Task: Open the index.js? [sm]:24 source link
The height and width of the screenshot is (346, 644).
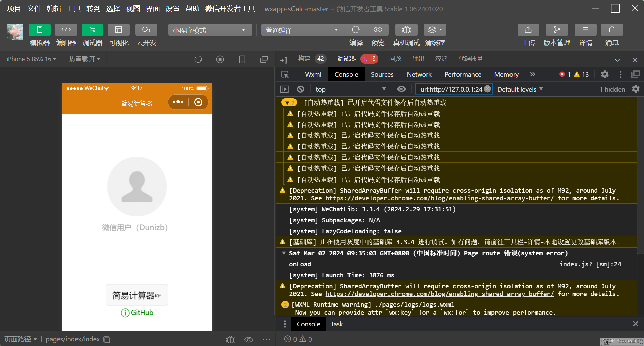Action: (590, 264)
